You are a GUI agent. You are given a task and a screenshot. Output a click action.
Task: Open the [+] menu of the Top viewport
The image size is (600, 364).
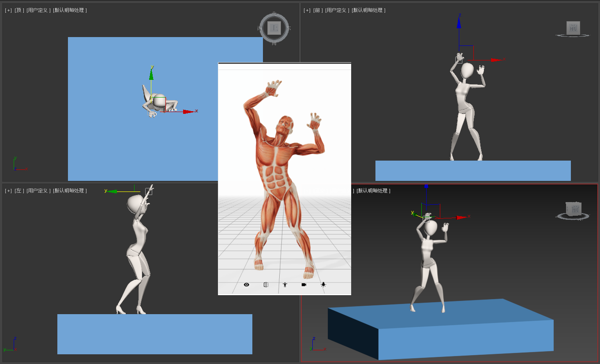[8, 10]
